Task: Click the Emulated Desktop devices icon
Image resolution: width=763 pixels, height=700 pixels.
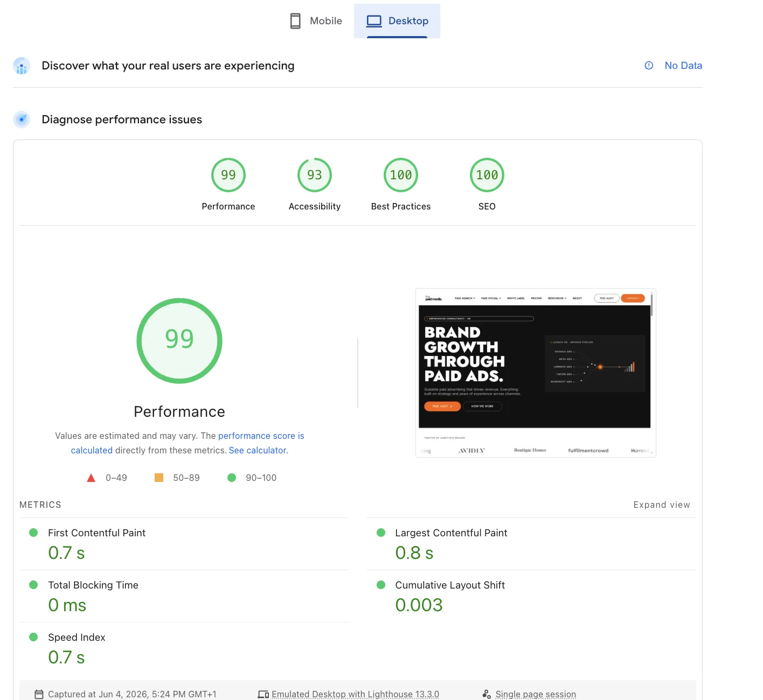Action: coord(263,694)
